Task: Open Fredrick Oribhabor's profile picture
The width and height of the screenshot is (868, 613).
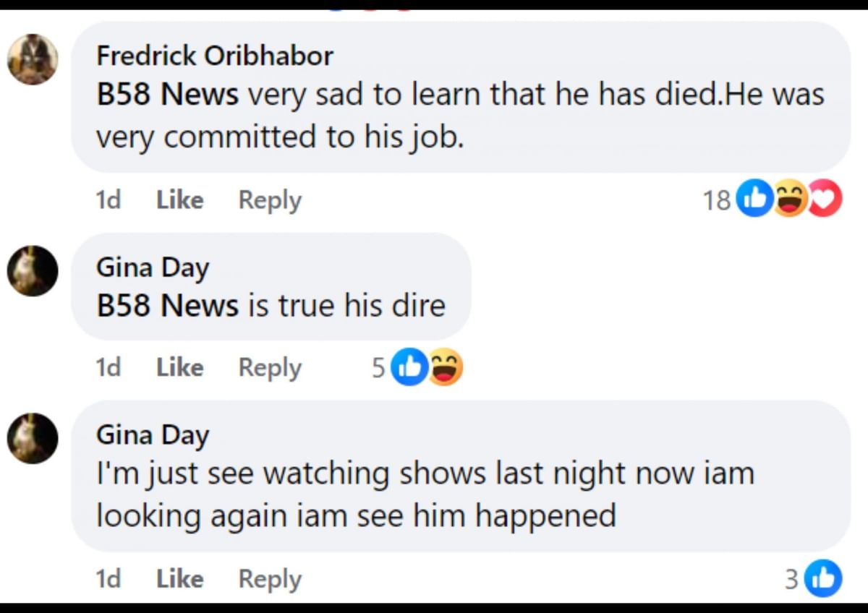Action: (x=32, y=59)
